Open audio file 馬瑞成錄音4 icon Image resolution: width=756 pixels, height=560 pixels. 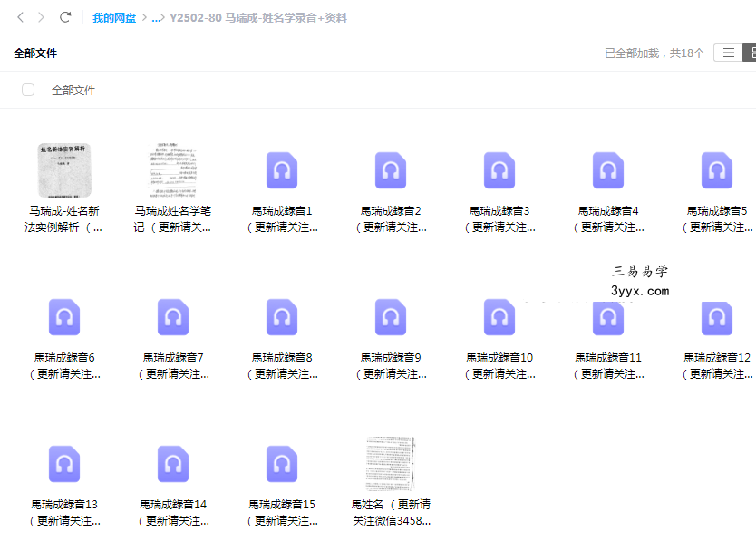point(608,170)
